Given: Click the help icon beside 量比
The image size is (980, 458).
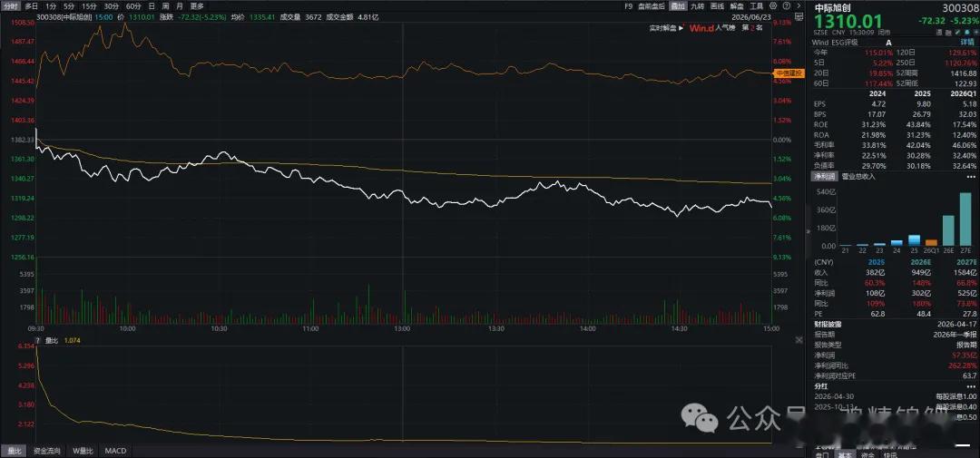Looking at the screenshot, I should pos(39,340).
